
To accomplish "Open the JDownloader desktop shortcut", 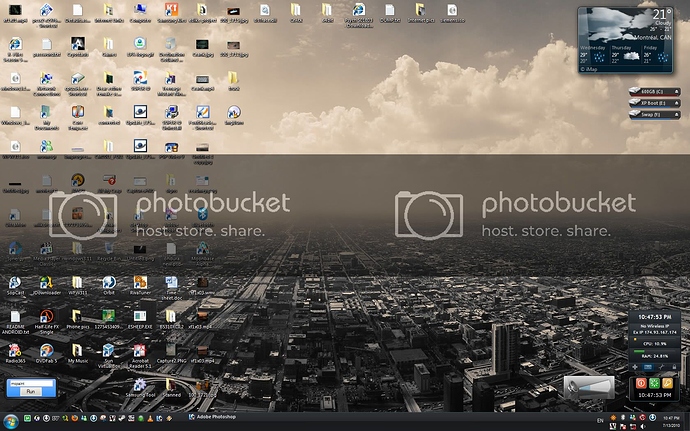I will 46,283.
